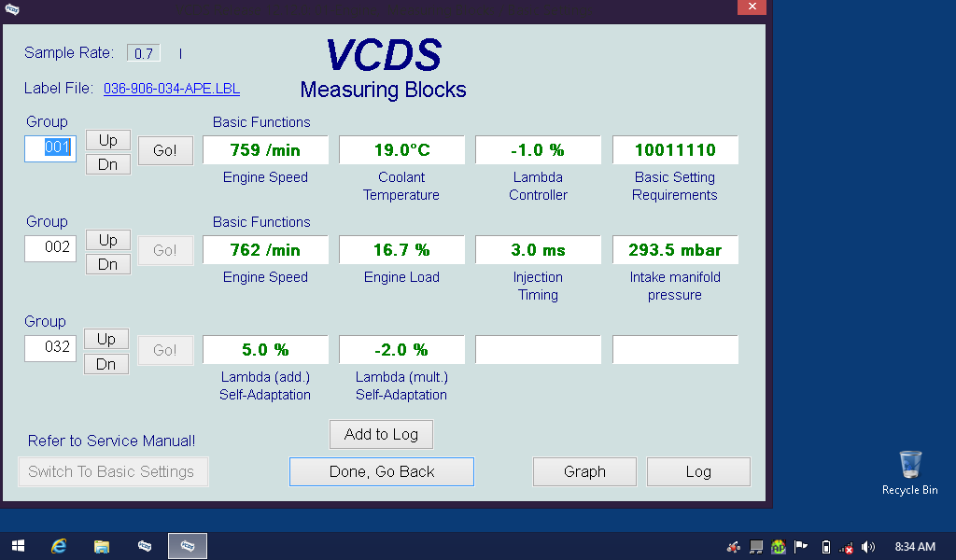Increase the first group number with Up
This screenshot has width=956, height=560.
click(x=108, y=140)
